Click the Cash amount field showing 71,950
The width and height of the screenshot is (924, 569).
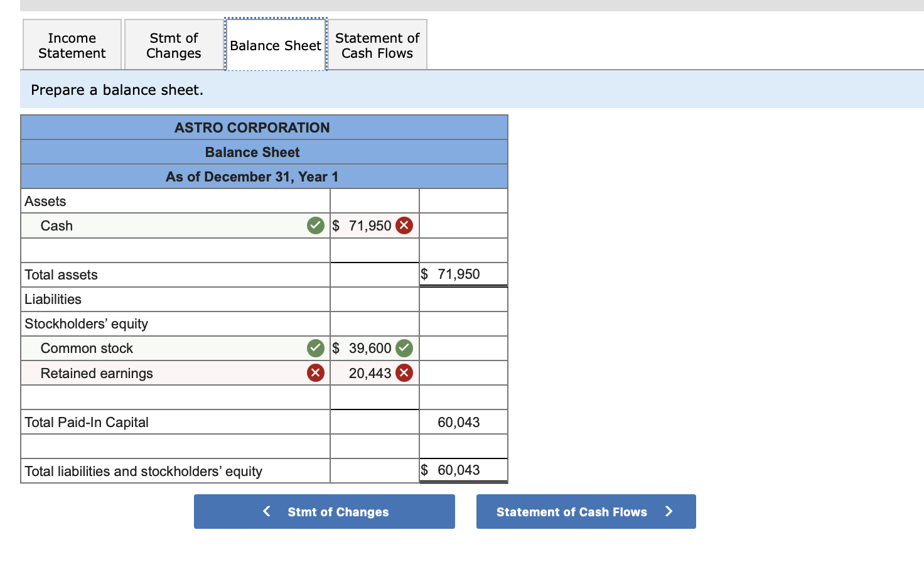pyautogui.click(x=375, y=225)
